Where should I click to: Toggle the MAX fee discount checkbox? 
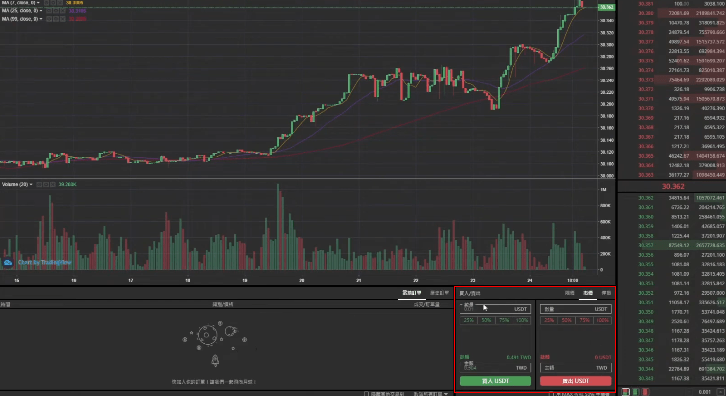coord(551,394)
